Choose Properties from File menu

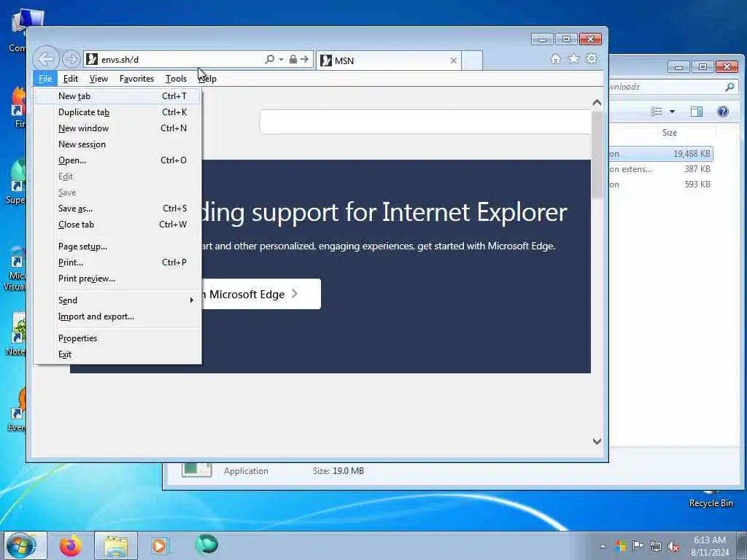[x=117, y=338]
